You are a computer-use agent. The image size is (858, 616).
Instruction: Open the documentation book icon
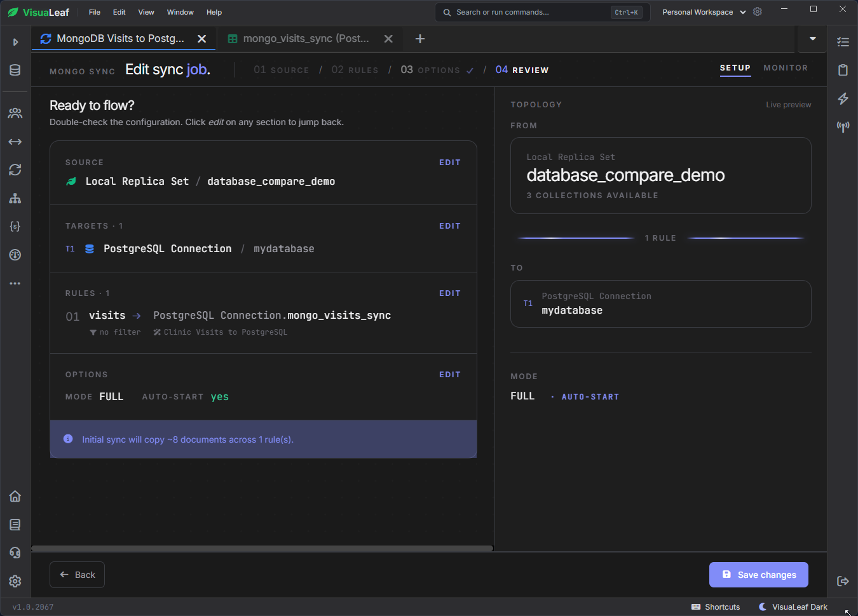point(15,525)
